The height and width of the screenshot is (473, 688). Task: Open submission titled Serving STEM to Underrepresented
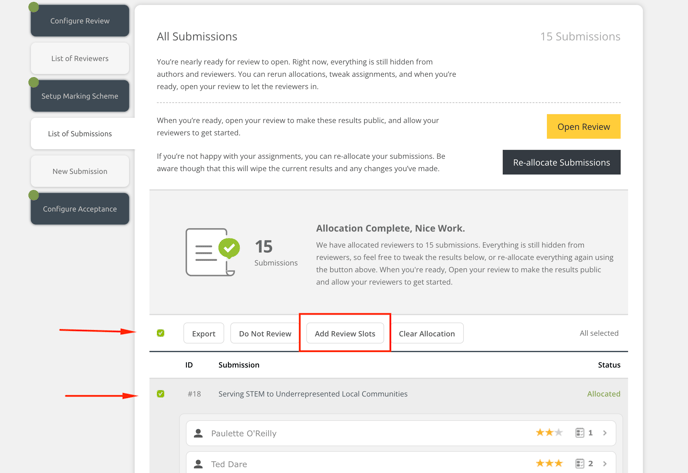click(x=312, y=394)
